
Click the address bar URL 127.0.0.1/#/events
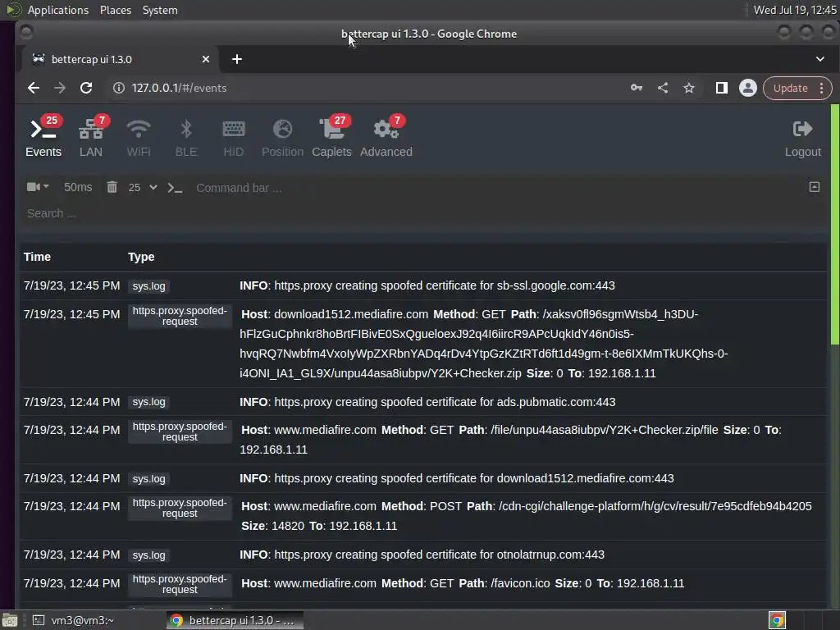click(179, 88)
